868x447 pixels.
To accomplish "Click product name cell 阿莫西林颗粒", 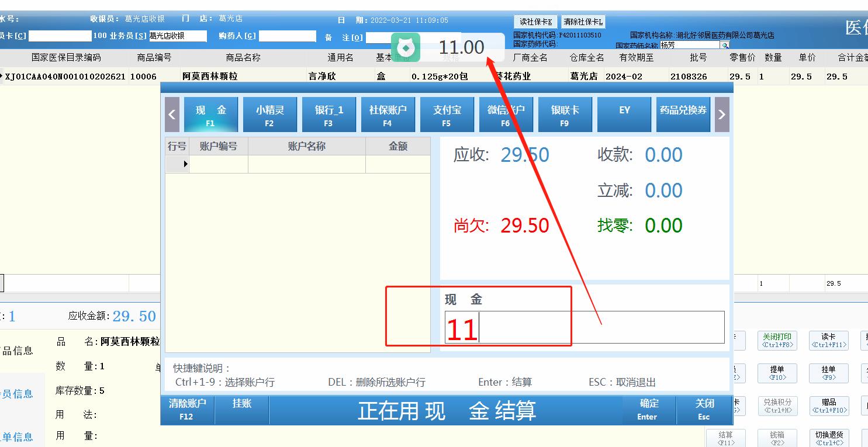I will [243, 77].
